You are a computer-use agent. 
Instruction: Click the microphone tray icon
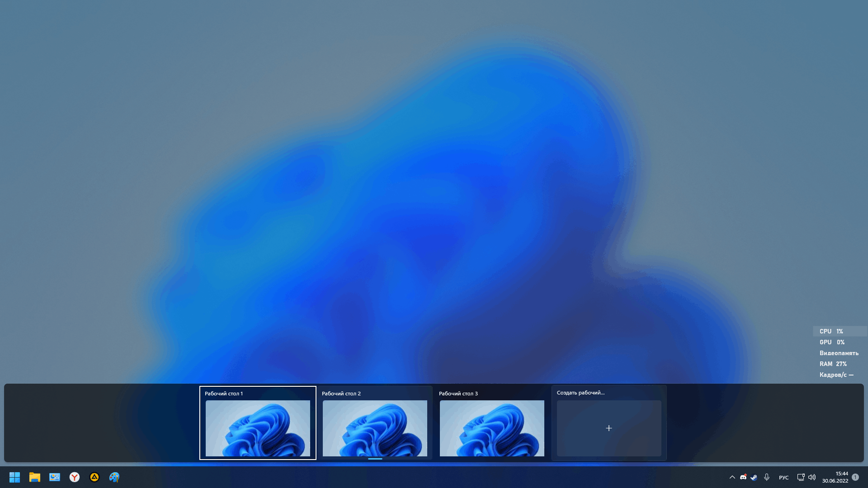pyautogui.click(x=767, y=477)
